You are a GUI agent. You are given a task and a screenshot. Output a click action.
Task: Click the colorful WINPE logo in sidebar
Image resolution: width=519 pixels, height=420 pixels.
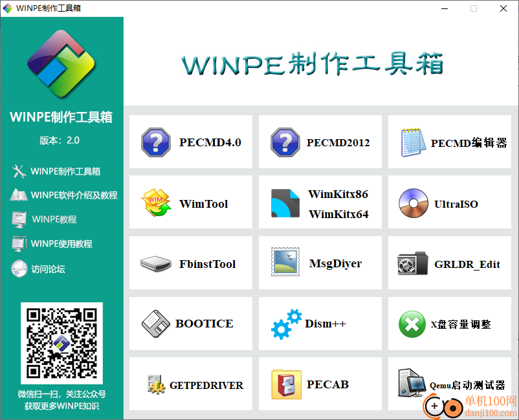61,64
